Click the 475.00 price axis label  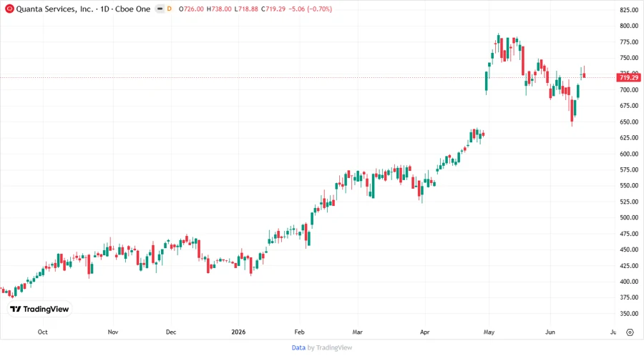[629, 234]
